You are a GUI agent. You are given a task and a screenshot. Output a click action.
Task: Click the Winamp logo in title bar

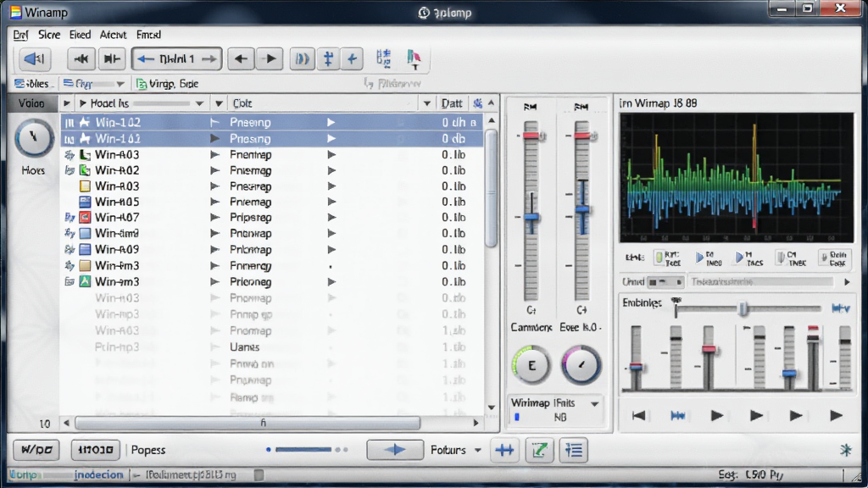(x=15, y=12)
